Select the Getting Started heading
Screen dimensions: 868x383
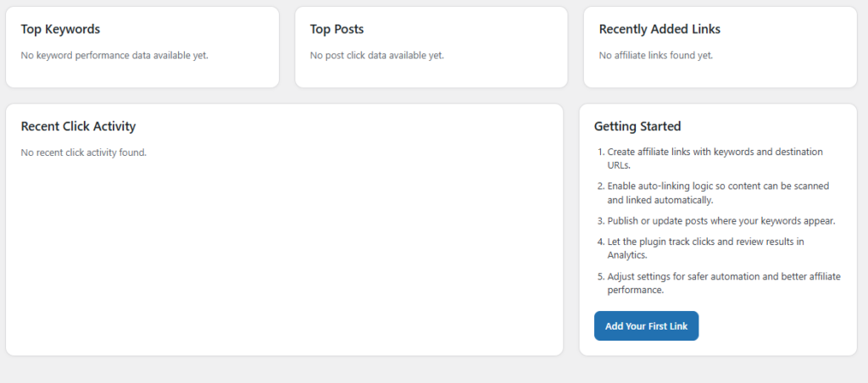tap(637, 126)
